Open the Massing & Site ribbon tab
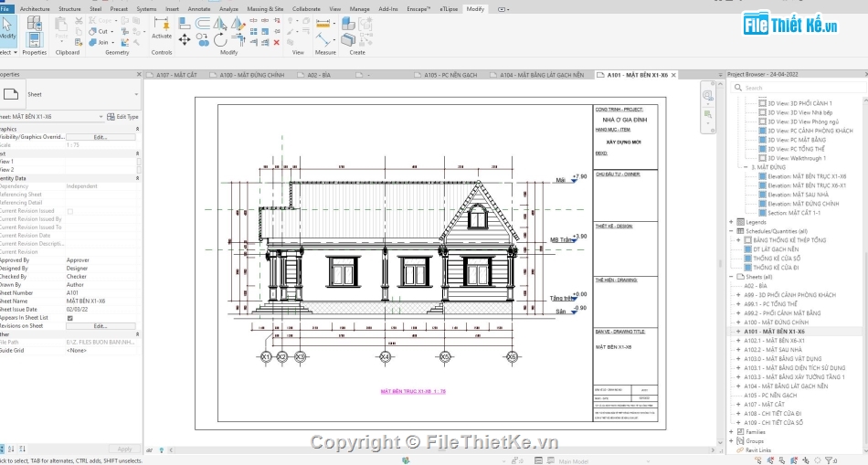Screen dimensions: 868x465 265,9
